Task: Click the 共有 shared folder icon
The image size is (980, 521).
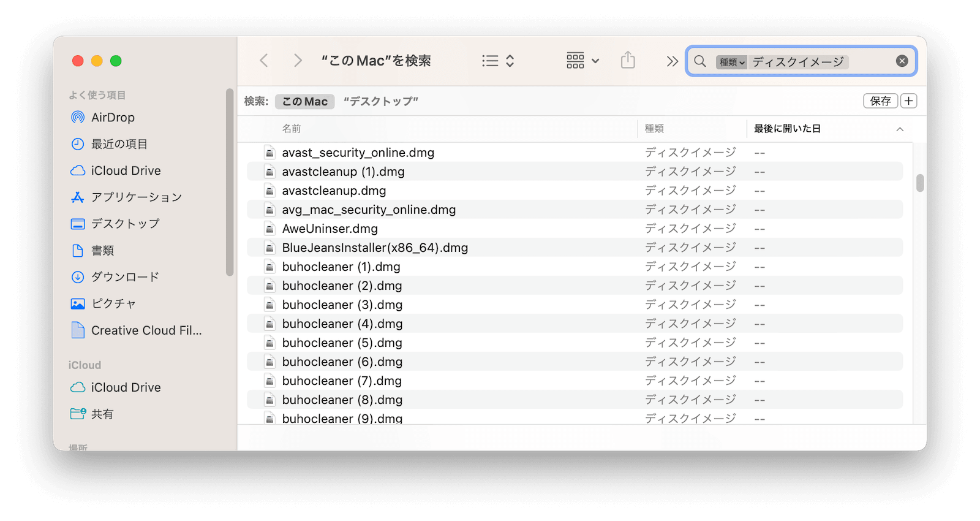Action: (78, 414)
